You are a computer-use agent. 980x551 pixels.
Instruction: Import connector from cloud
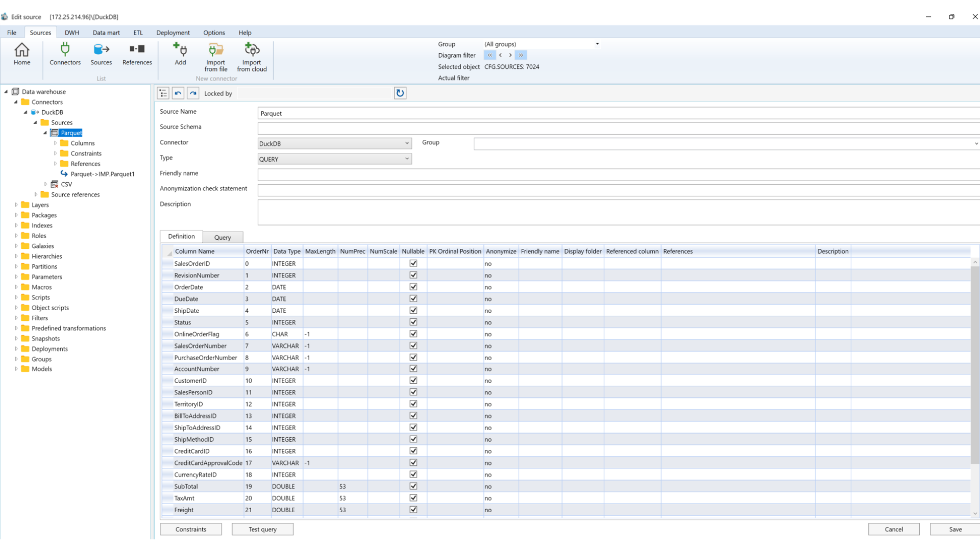(252, 57)
